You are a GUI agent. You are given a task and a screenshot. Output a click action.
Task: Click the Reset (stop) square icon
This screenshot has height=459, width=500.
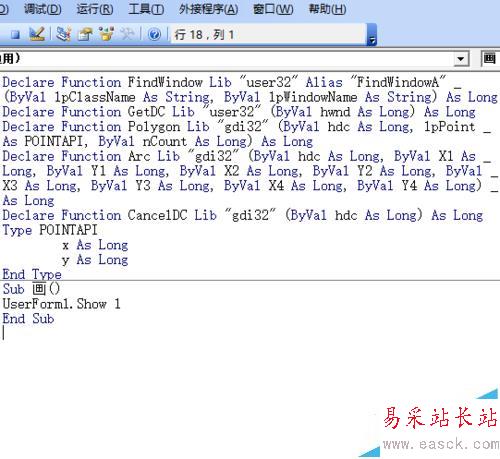[15, 35]
